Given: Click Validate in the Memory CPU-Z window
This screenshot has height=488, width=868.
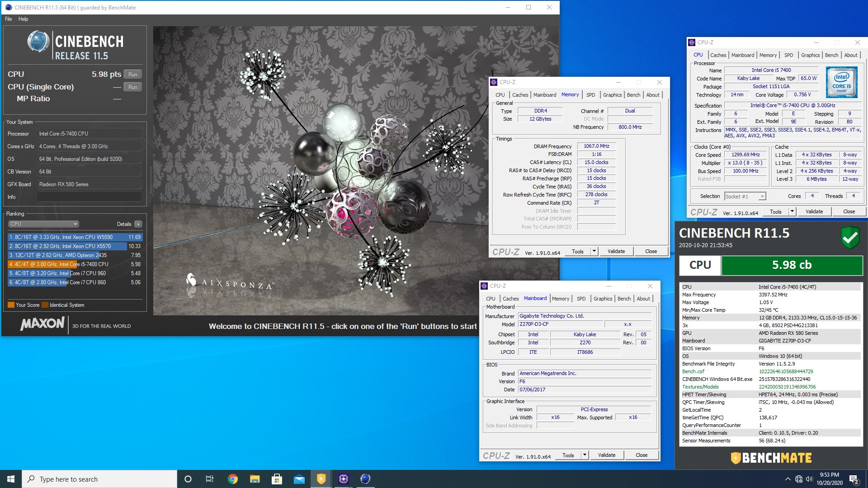Looking at the screenshot, I should click(x=616, y=251).
